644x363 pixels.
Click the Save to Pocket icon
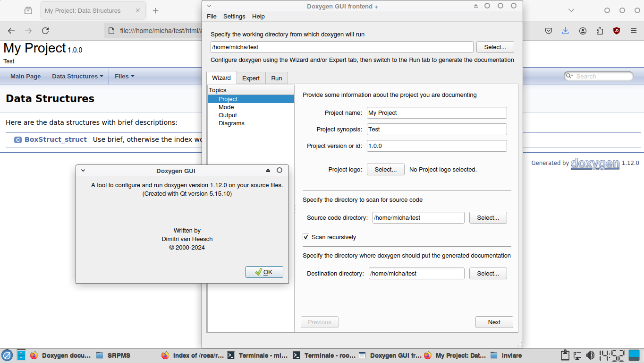tap(549, 31)
